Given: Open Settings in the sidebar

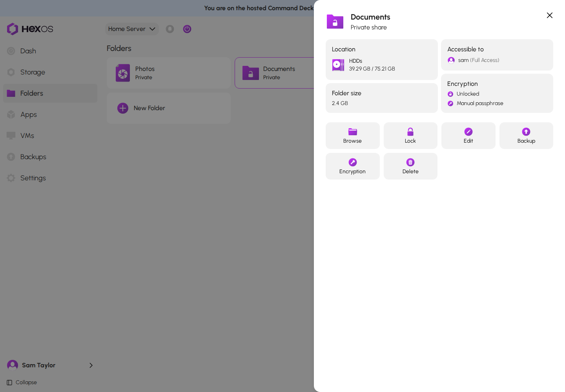Looking at the screenshot, I should point(50,178).
